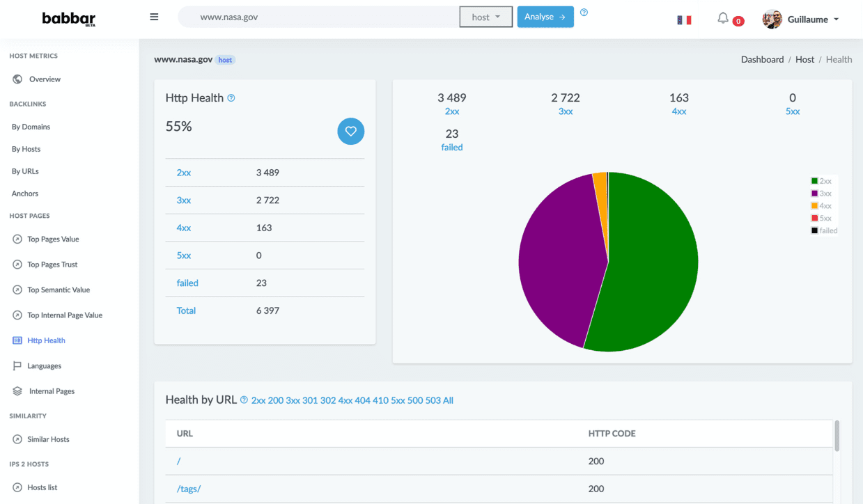Image resolution: width=863 pixels, height=504 pixels.
Task: Select Http Health in the sidebar menu
Action: (x=47, y=340)
